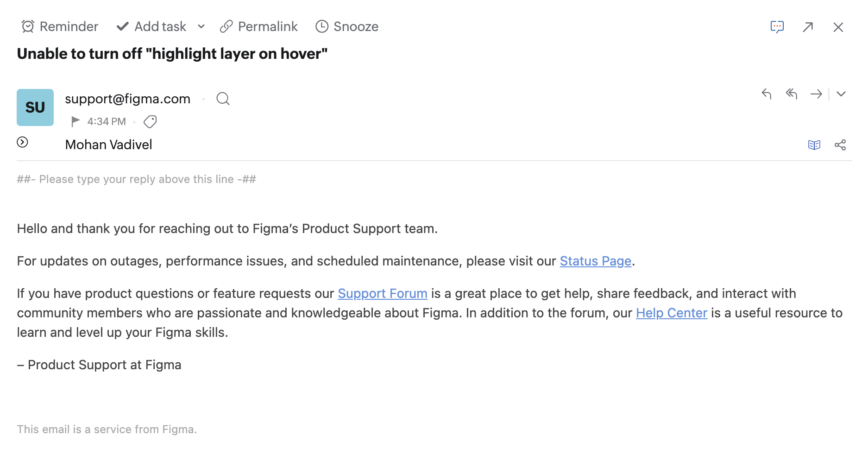
Task: Open reader view icon
Action: pos(814,145)
